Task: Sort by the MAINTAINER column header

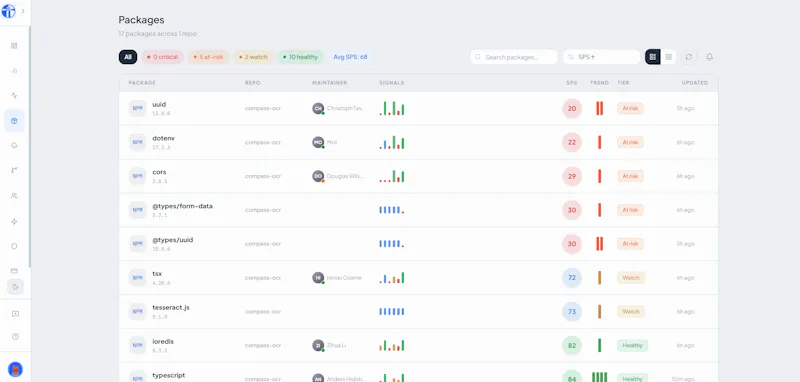Action: pos(330,83)
